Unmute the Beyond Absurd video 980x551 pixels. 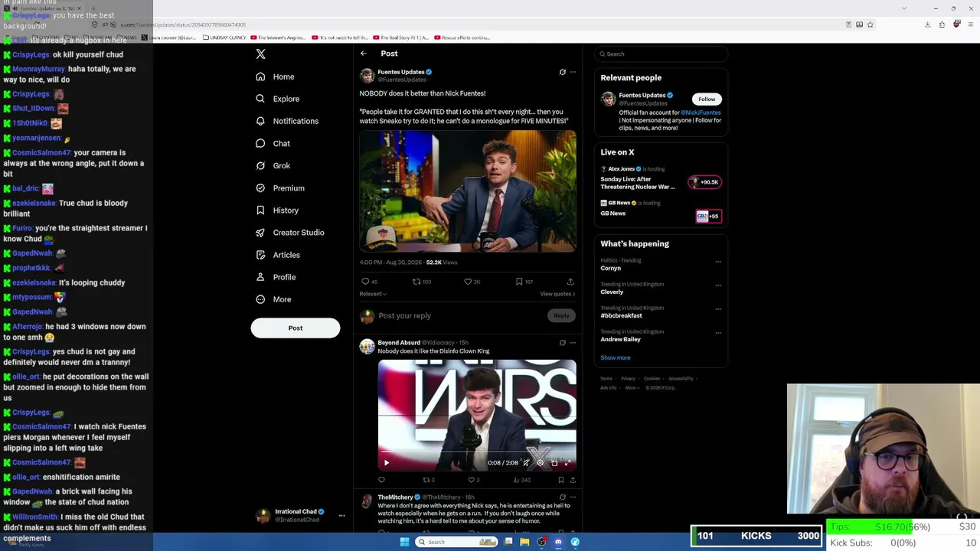coord(527,462)
